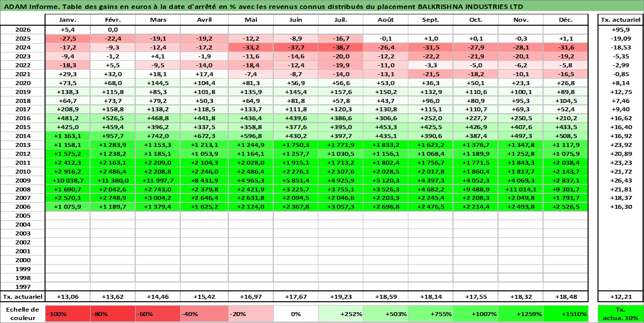Select the +3 057,3 cell for July 2006
This screenshot has height=323, width=644.
pyautogui.click(x=341, y=207)
